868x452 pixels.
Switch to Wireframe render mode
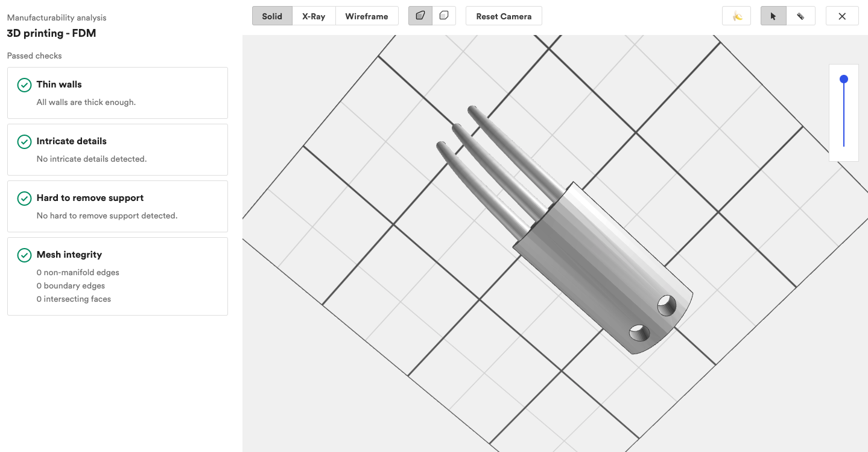(367, 16)
